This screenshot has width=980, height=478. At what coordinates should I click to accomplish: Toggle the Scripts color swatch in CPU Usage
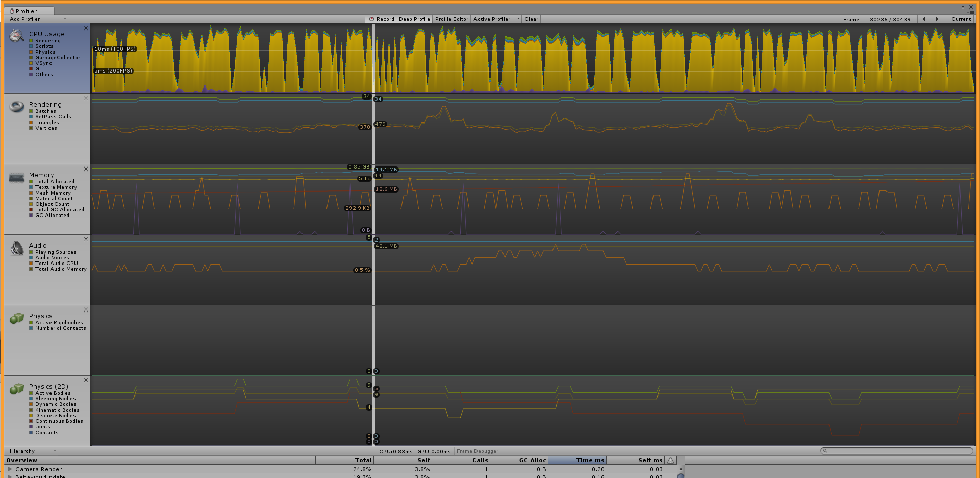coord(31,46)
